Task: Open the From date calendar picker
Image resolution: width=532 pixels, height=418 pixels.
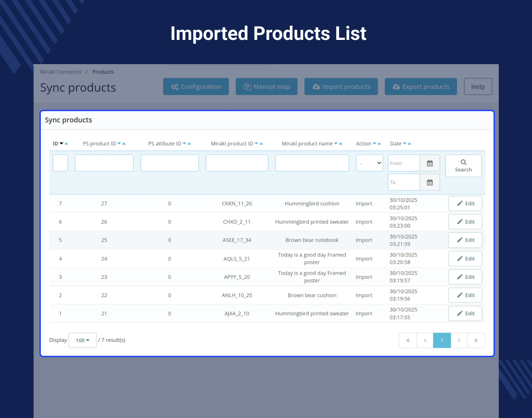Action: click(x=430, y=163)
